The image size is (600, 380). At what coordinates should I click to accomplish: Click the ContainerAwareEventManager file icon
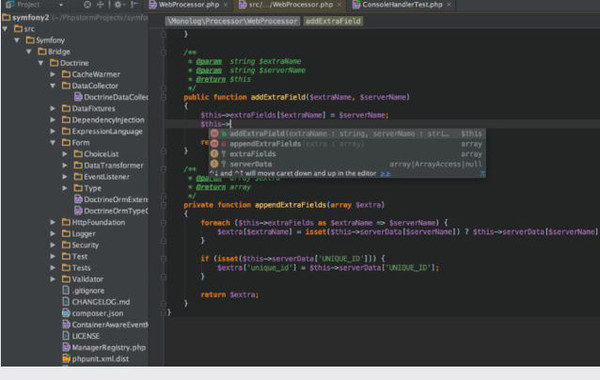66,325
